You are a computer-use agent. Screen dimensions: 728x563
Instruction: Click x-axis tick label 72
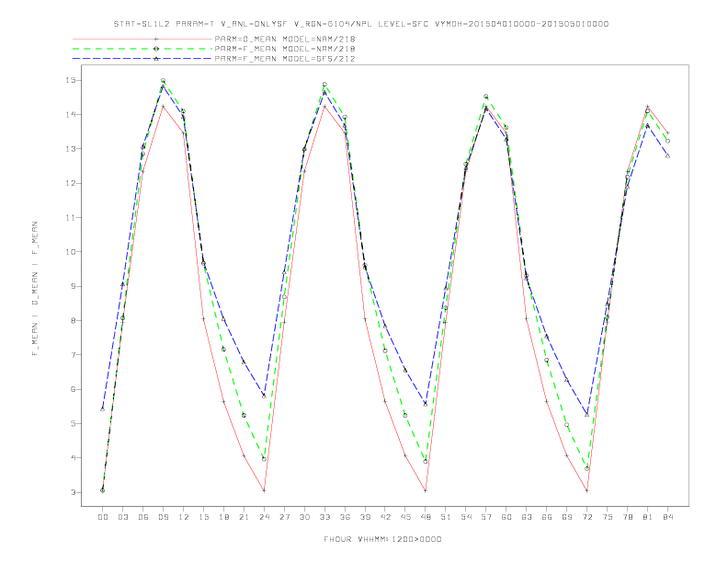click(587, 517)
